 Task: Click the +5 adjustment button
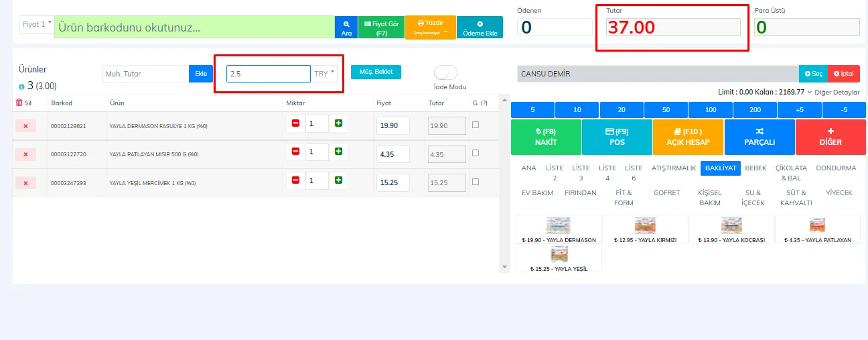coord(799,110)
